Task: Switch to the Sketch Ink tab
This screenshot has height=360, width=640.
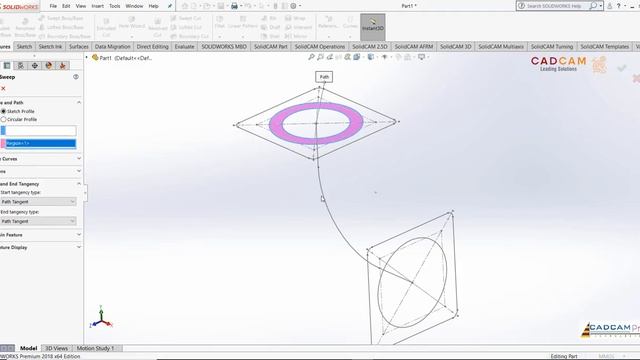Action: 50,47
